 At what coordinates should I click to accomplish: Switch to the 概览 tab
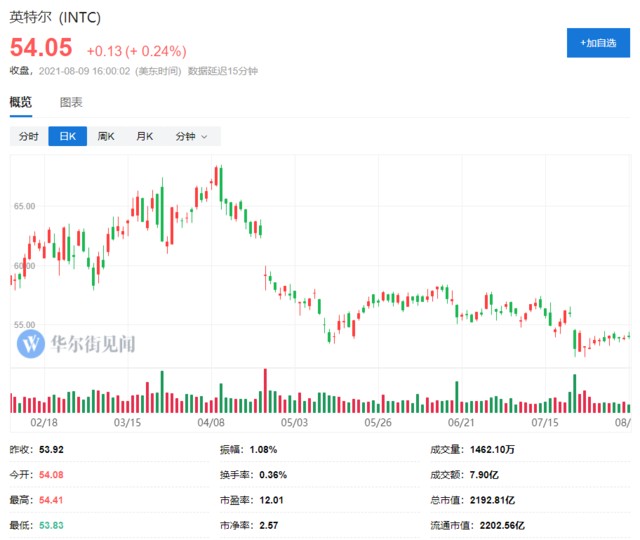click(21, 102)
